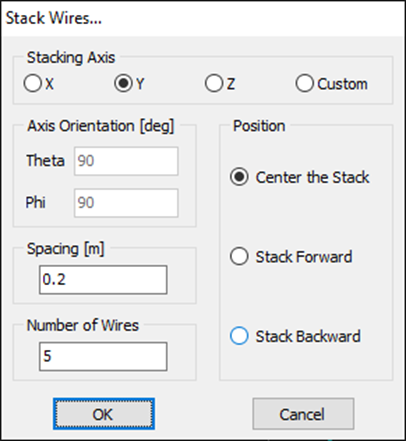Image resolution: width=406 pixels, height=441 pixels.
Task: Cancel the Stack Wires dialog
Action: (303, 414)
